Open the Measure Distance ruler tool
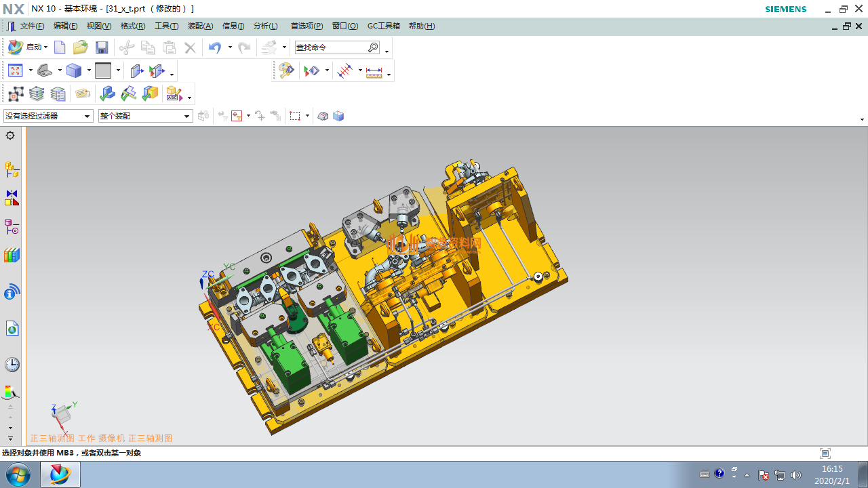The height and width of the screenshot is (488, 868). pos(374,71)
